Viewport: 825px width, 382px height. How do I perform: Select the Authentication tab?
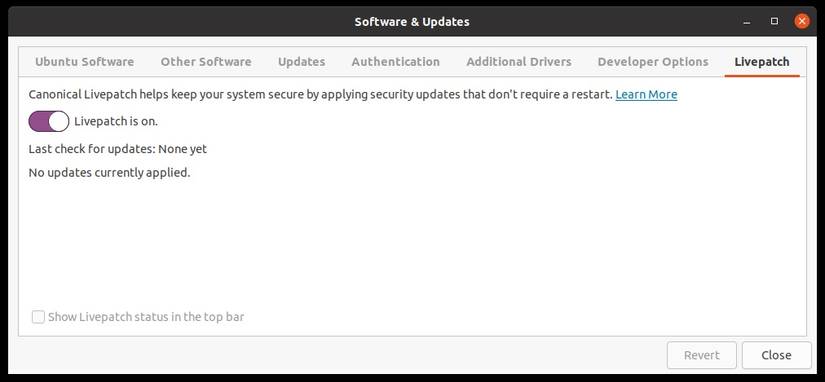(x=396, y=62)
